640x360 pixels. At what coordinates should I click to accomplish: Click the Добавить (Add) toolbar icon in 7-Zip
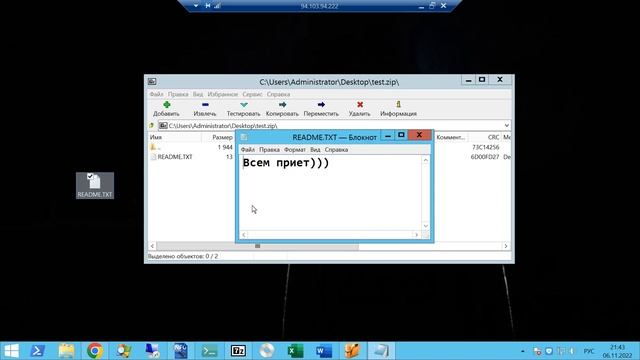[x=167, y=105]
